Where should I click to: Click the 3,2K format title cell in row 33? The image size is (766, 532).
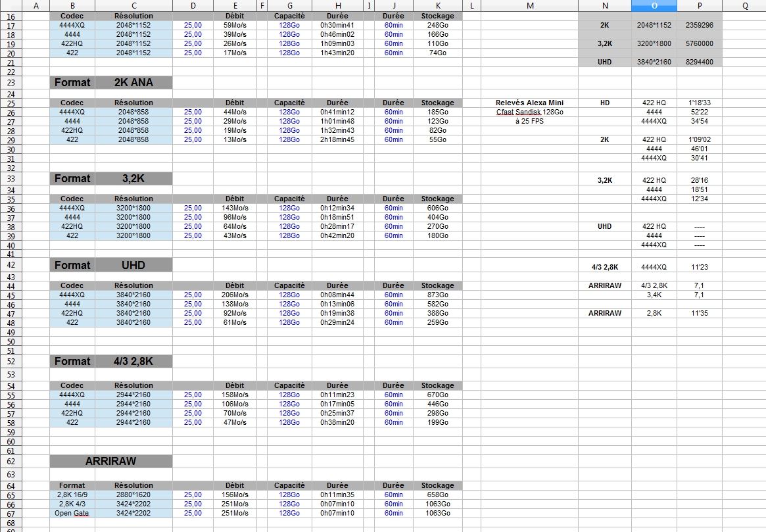click(x=133, y=179)
